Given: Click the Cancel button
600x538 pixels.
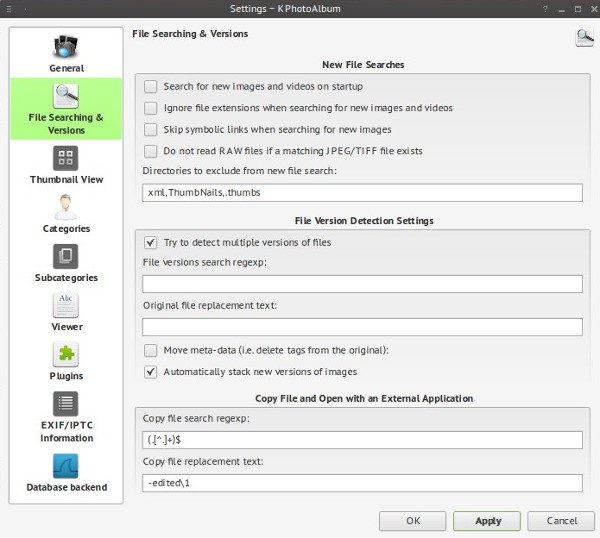Looking at the screenshot, I should (561, 521).
